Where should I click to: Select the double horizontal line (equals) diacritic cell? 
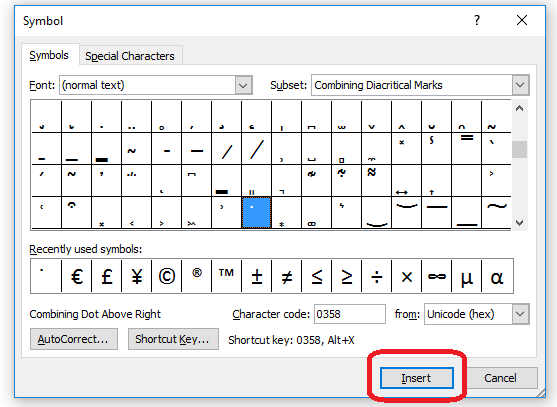click(x=466, y=148)
